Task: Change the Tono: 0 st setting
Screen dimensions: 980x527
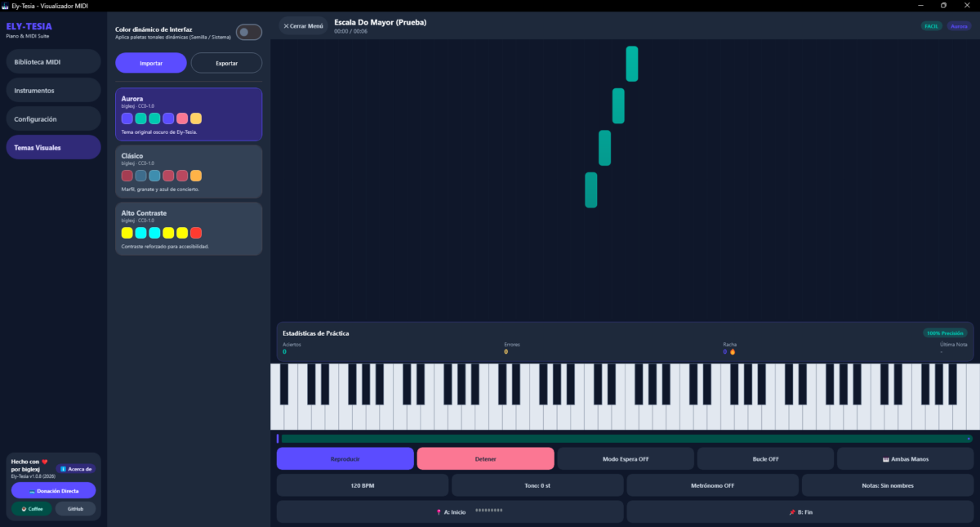Action: (x=537, y=485)
